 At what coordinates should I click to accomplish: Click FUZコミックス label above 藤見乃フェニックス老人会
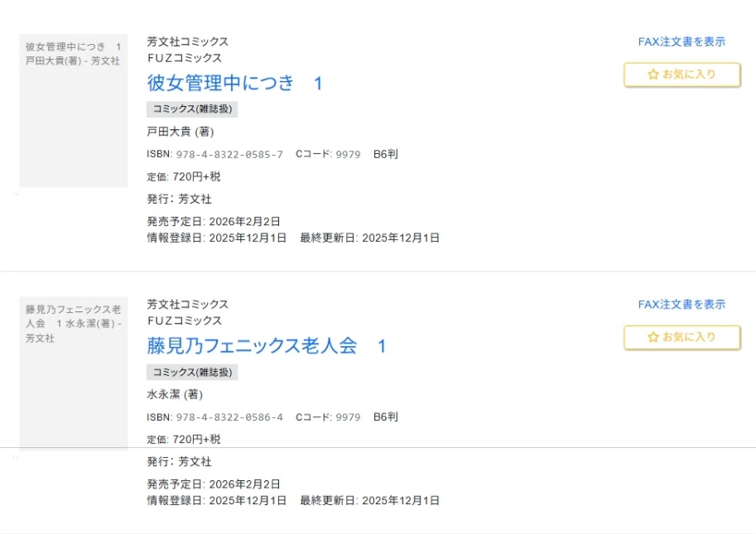[185, 320]
